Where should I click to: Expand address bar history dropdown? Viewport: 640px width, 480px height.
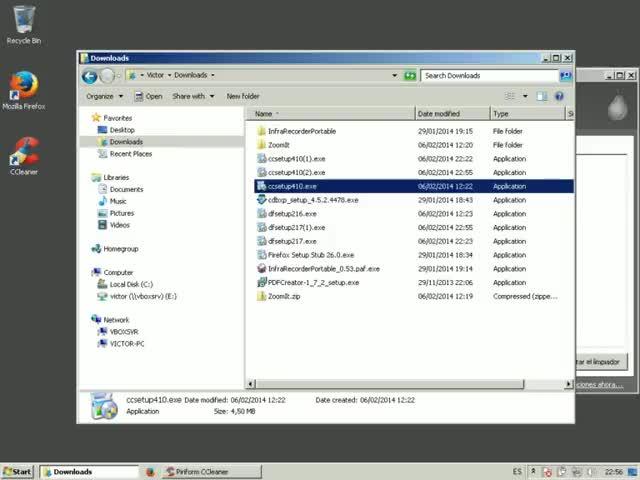coord(394,76)
